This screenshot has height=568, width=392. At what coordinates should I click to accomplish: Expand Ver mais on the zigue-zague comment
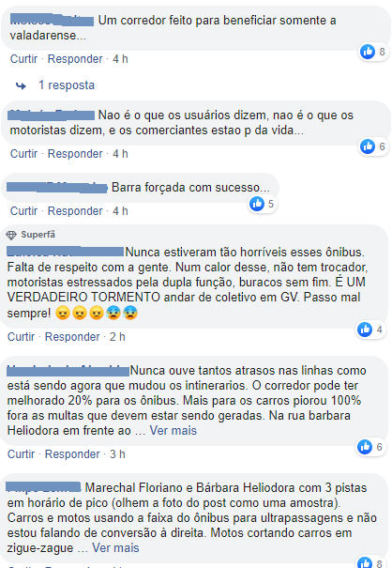pyautogui.click(x=115, y=548)
